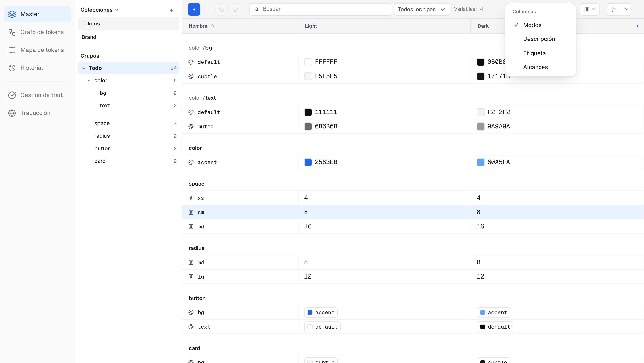Click the Buscar search field
Screen dimensions: 644x363
(x=320, y=9)
